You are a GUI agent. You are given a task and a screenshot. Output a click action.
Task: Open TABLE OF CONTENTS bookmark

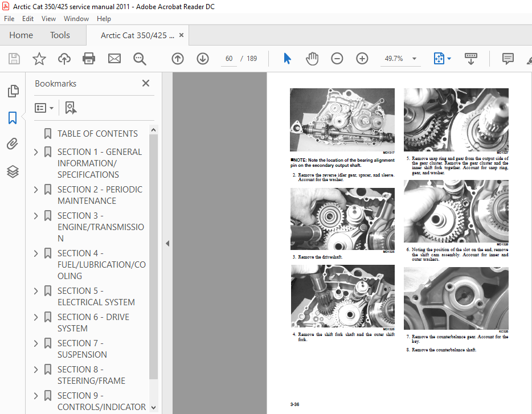[97, 134]
